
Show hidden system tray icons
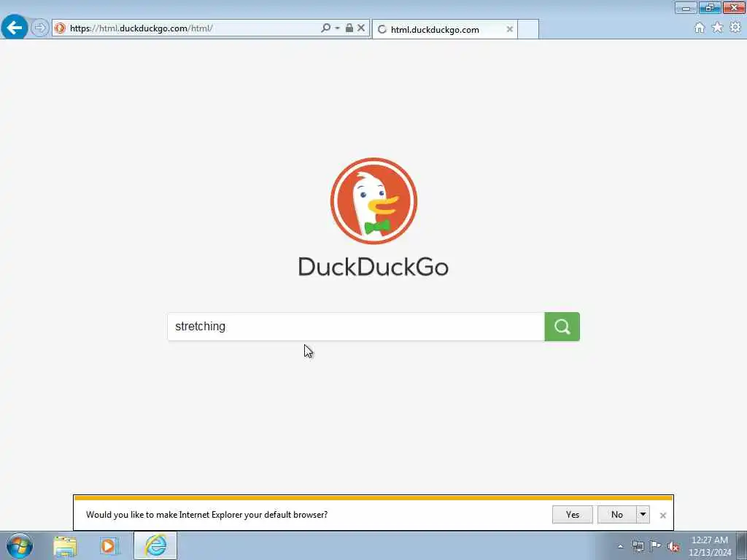tap(620, 547)
